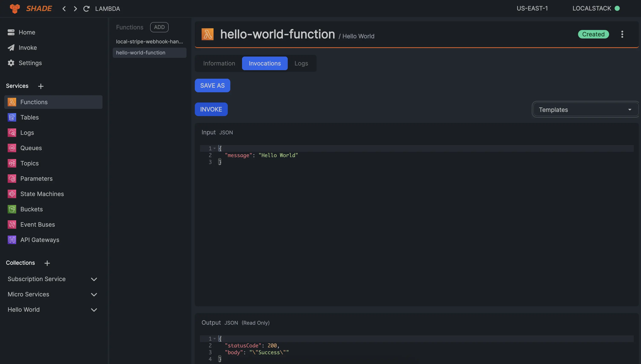
Task: Click the Created status badge
Action: click(x=593, y=34)
